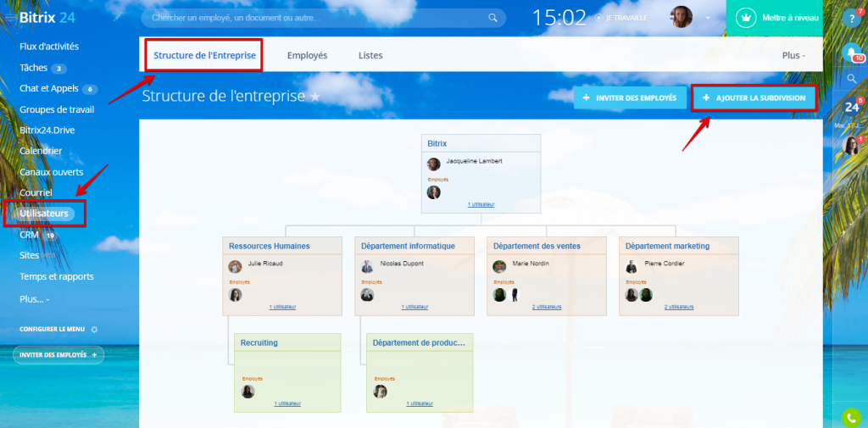
Task: Click 1 utilisateur link in Recruiting card
Action: [x=287, y=403]
